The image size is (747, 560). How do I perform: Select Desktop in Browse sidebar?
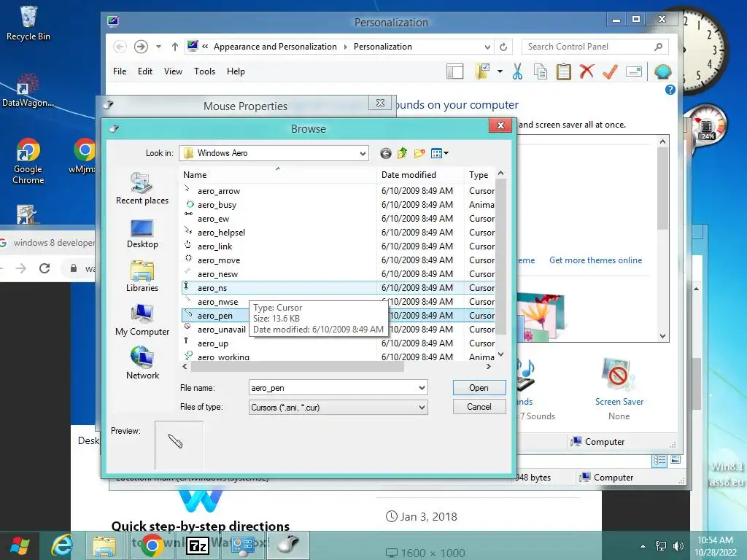[x=142, y=233]
